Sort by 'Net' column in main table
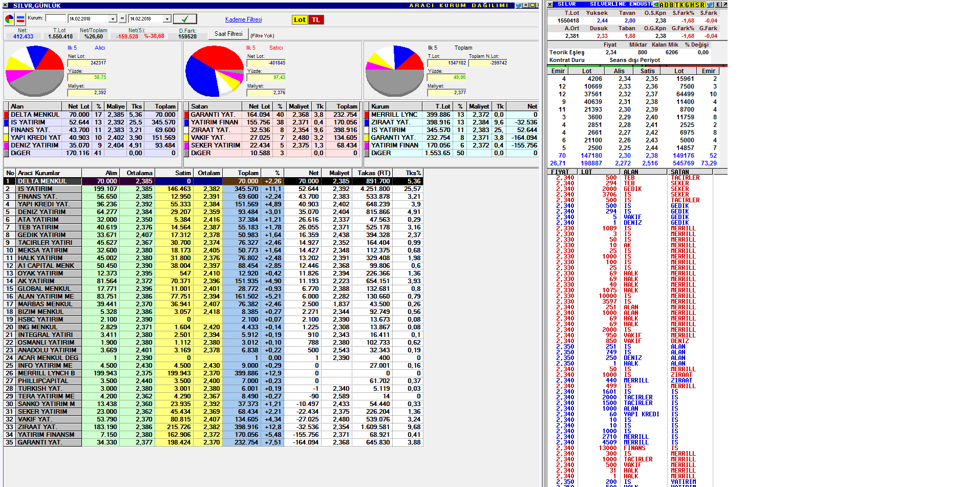 point(303,173)
